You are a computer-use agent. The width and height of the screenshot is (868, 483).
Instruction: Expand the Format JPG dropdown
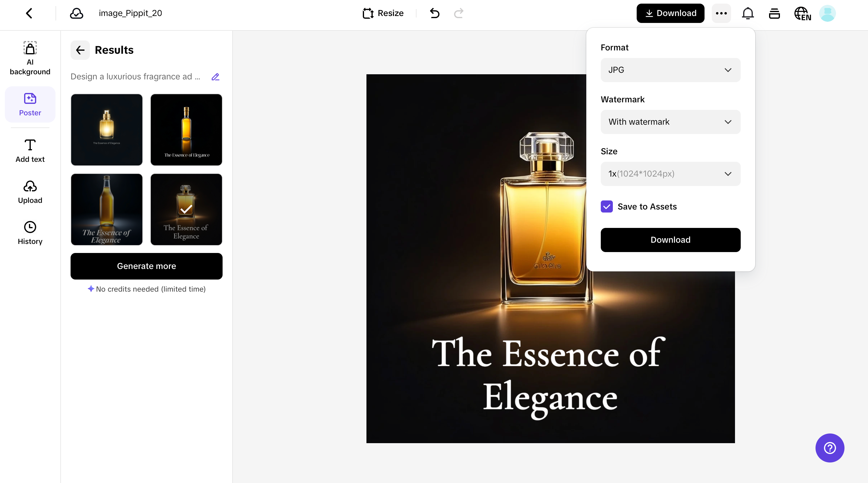(x=670, y=70)
